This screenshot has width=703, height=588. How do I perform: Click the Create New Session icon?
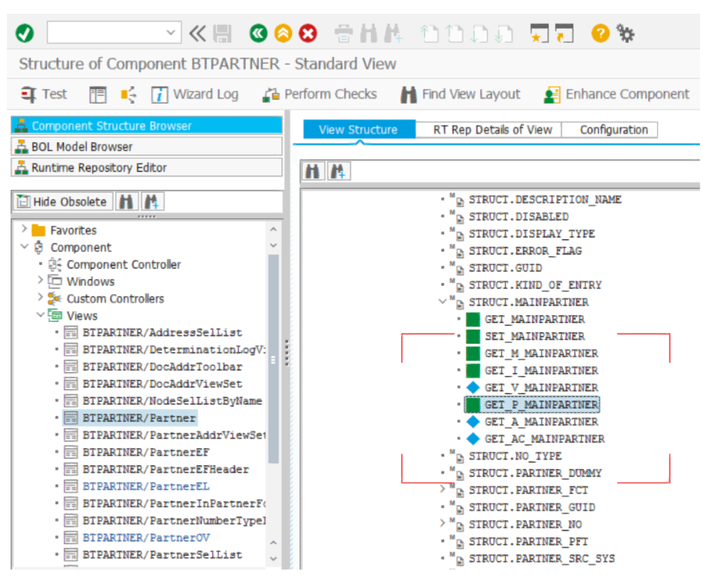539,33
